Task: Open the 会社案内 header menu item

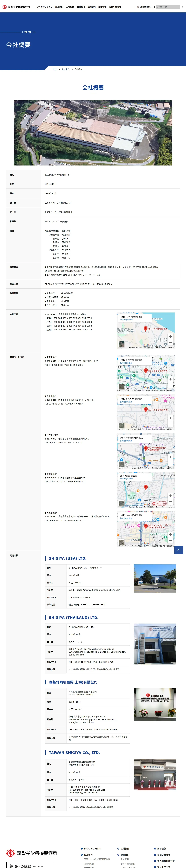Action: coord(81,7)
